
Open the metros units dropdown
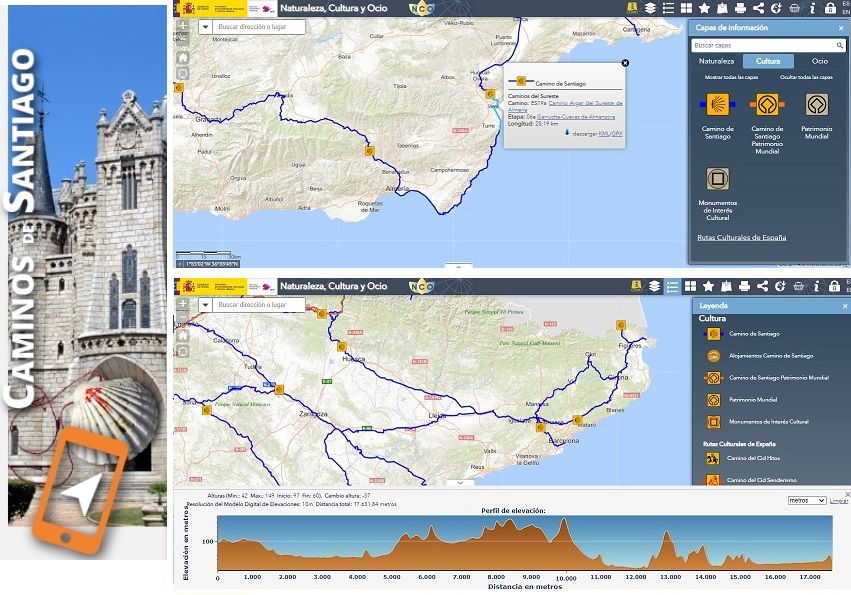tap(807, 500)
